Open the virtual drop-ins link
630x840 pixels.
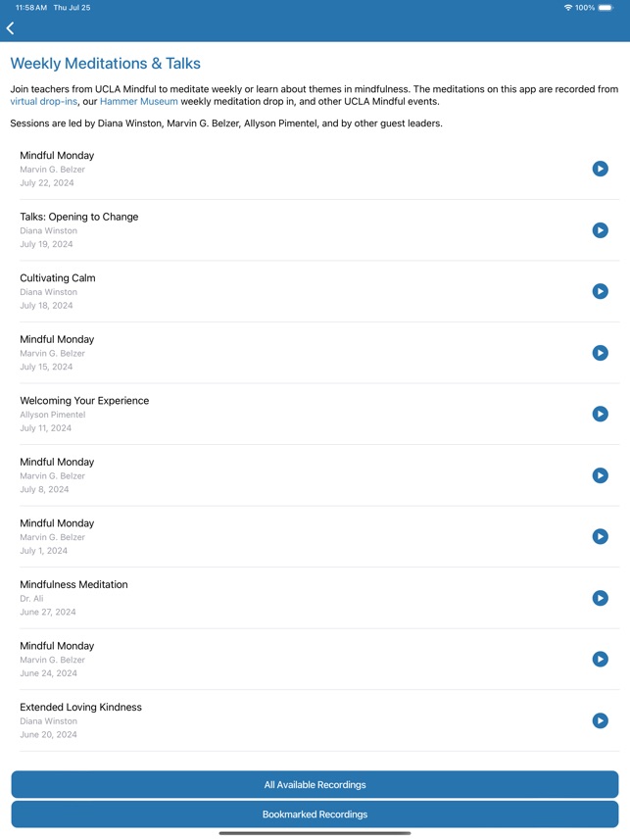click(x=44, y=102)
